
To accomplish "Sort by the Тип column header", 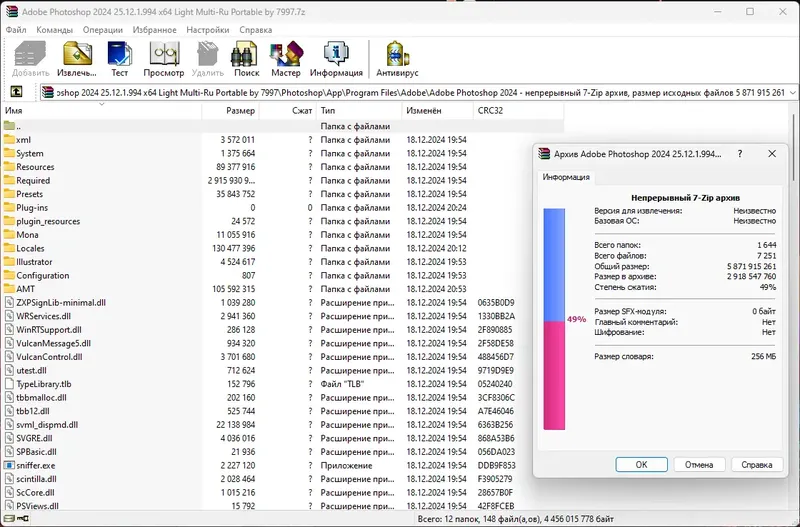I will 359,111.
